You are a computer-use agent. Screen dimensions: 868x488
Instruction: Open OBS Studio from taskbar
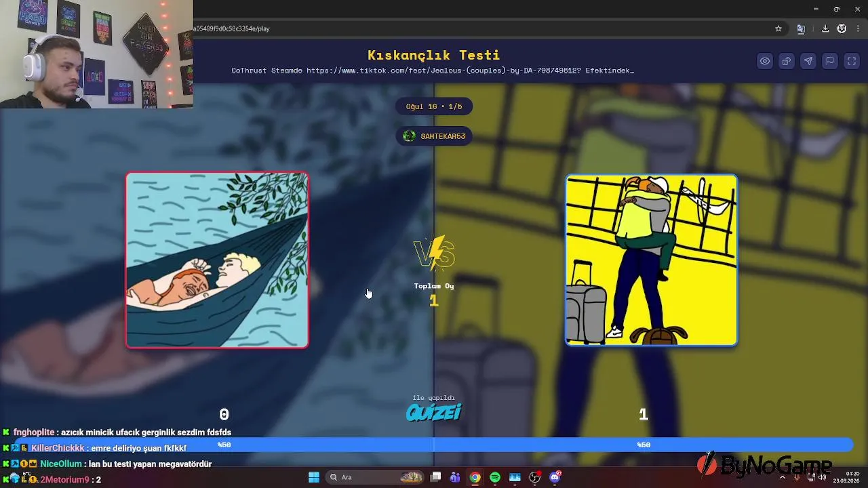tap(535, 477)
